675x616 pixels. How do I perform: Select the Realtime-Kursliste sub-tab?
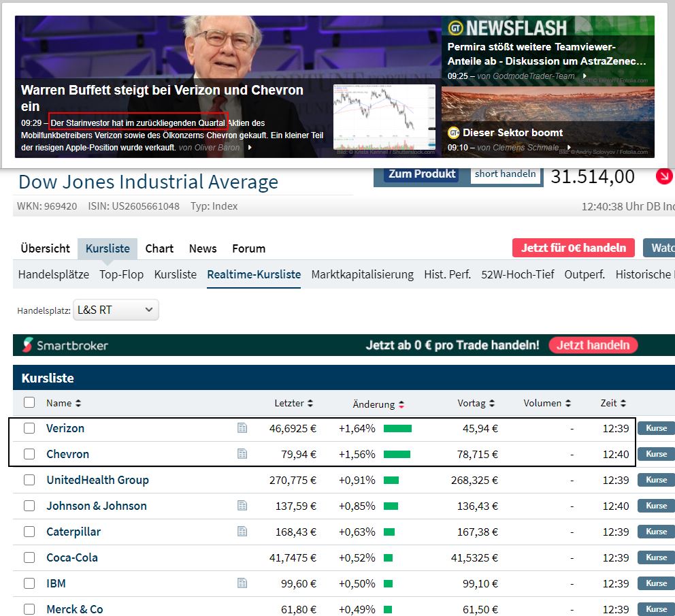(254, 274)
